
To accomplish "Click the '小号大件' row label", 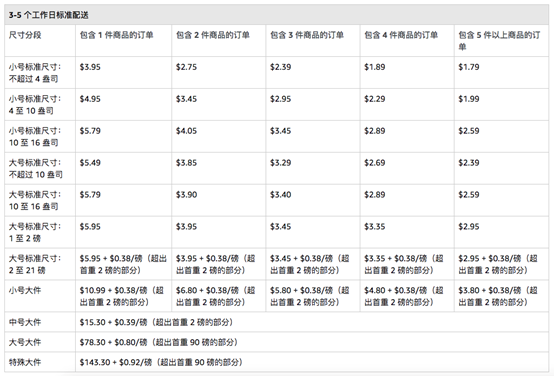I will (25, 290).
